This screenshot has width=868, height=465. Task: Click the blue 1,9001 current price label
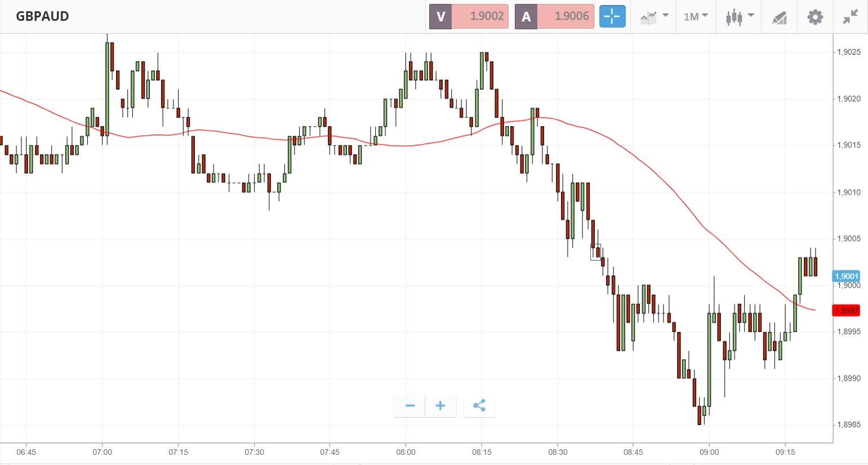846,276
